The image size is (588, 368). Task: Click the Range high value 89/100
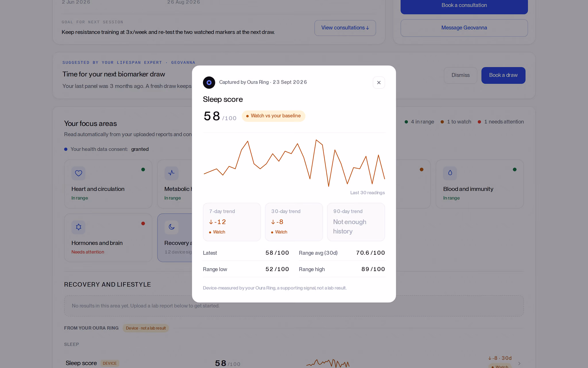pos(373,269)
